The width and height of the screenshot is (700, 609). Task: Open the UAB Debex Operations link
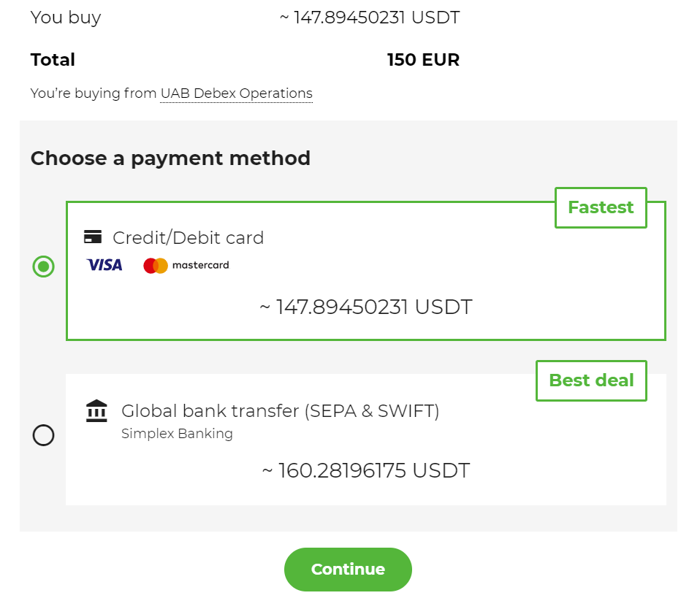click(236, 93)
